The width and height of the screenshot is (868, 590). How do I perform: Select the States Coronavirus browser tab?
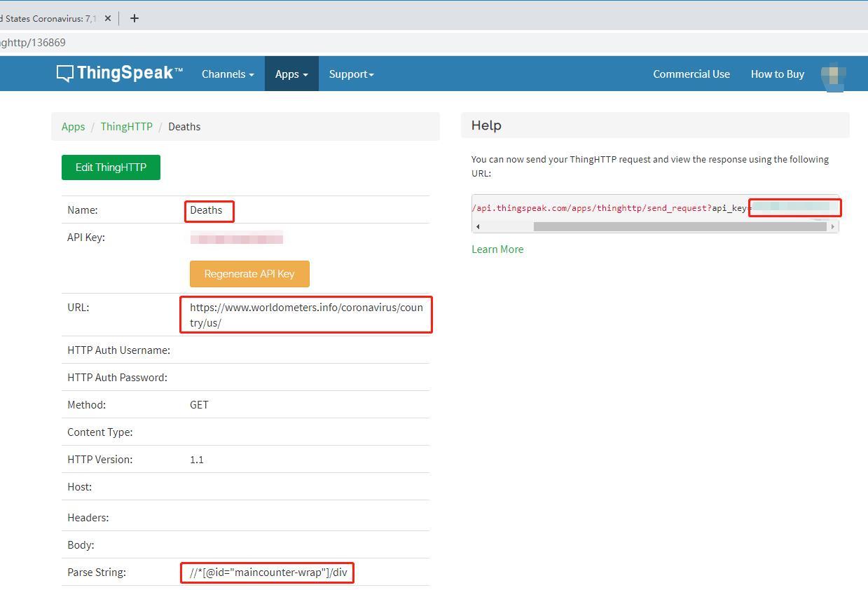(x=48, y=18)
